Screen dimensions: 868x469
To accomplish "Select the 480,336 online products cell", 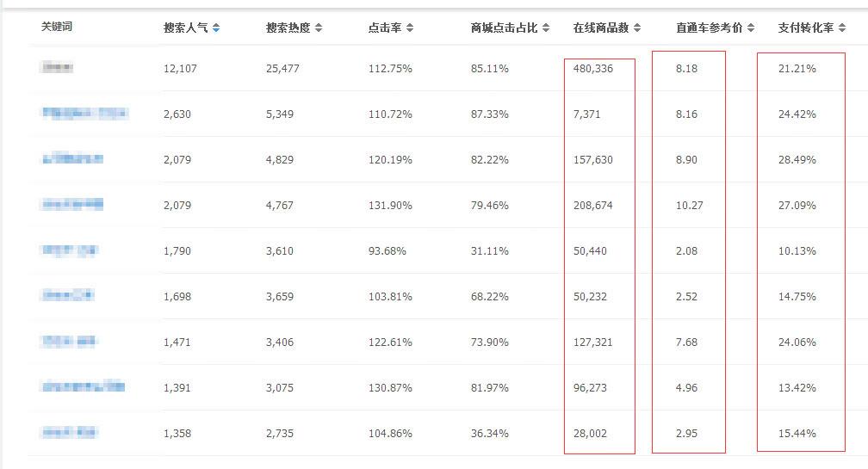I will click(x=593, y=69).
